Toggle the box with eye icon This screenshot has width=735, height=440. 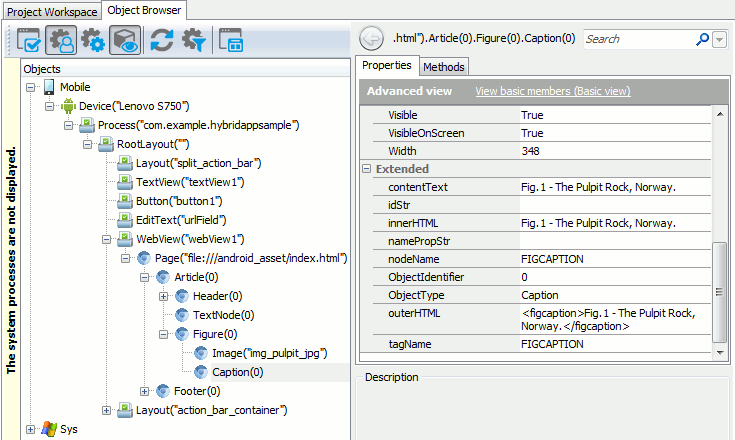125,41
